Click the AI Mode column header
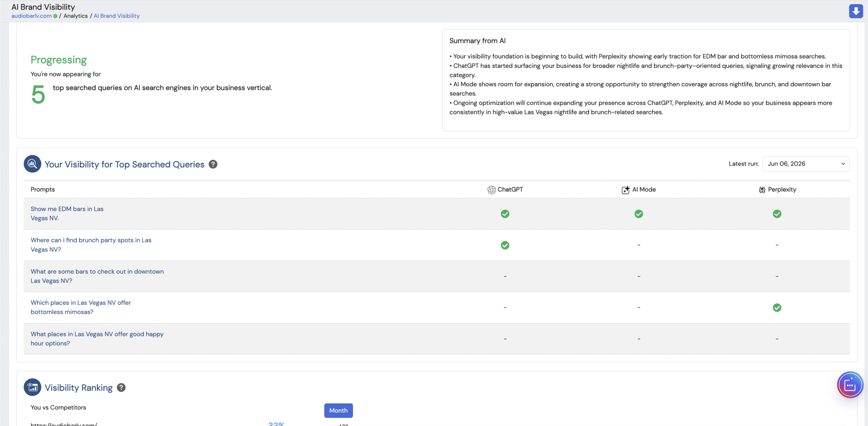 pyautogui.click(x=639, y=190)
